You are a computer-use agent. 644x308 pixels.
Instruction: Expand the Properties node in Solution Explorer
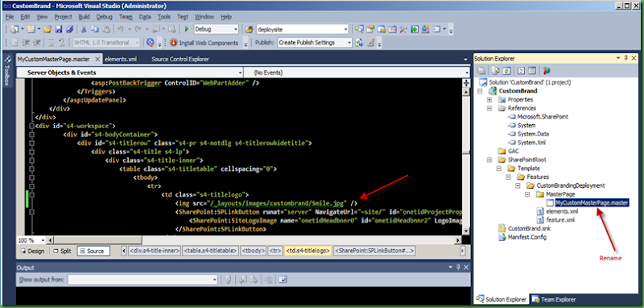489,99
